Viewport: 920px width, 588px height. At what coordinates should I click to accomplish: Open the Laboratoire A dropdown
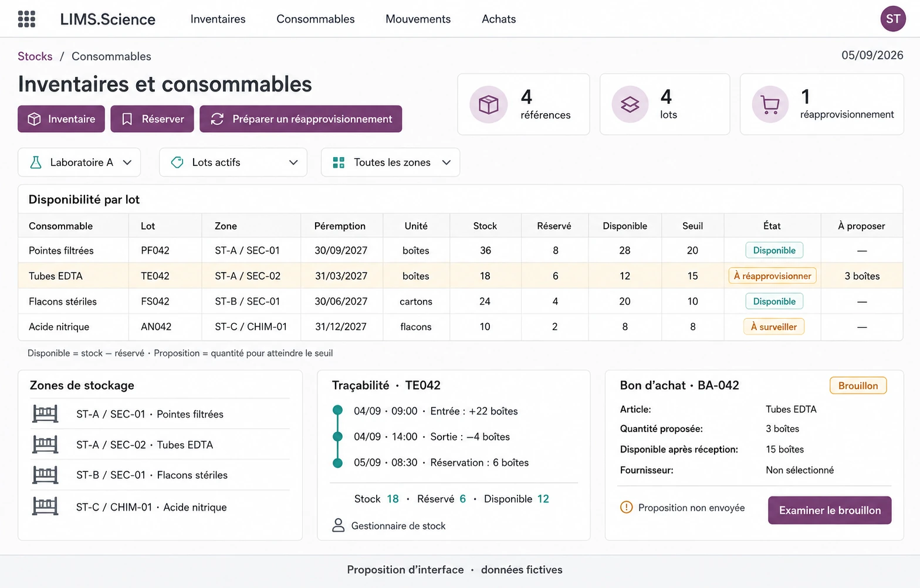79,162
